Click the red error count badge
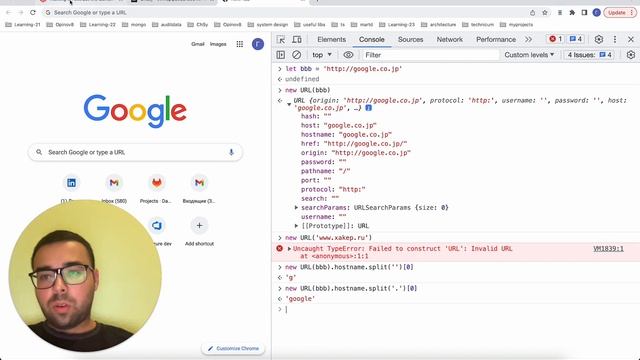The image size is (640, 360). click(556, 39)
